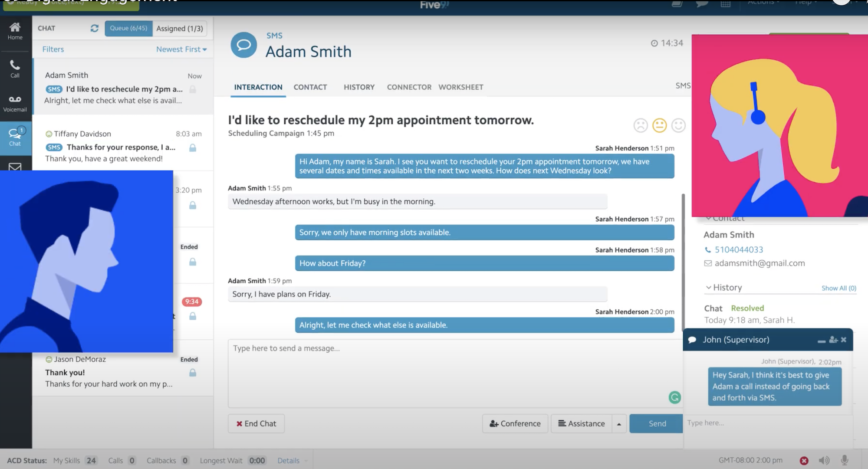The height and width of the screenshot is (469, 868).
Task: Expand the Assistance button arrow menu
Action: (619, 424)
